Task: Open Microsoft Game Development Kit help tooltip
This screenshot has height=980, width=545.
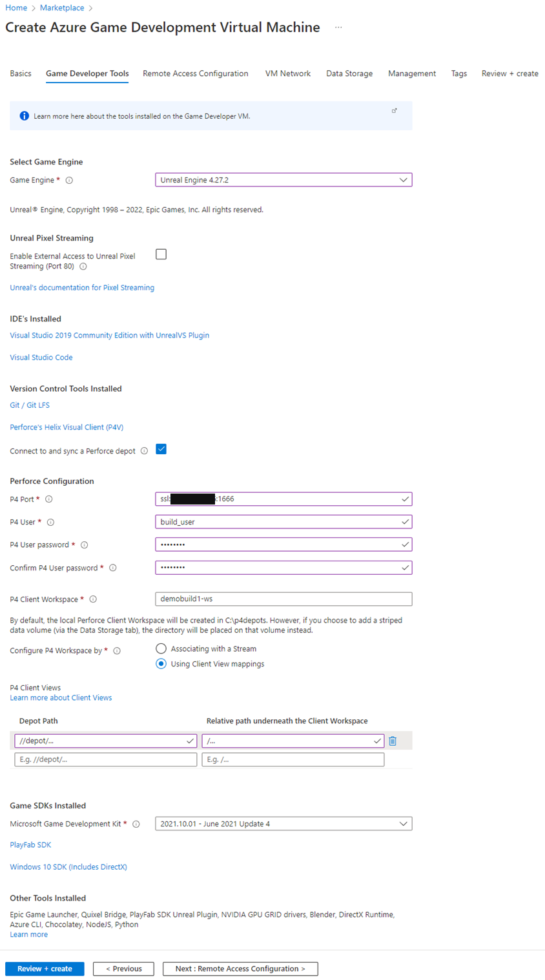Action: tap(137, 823)
